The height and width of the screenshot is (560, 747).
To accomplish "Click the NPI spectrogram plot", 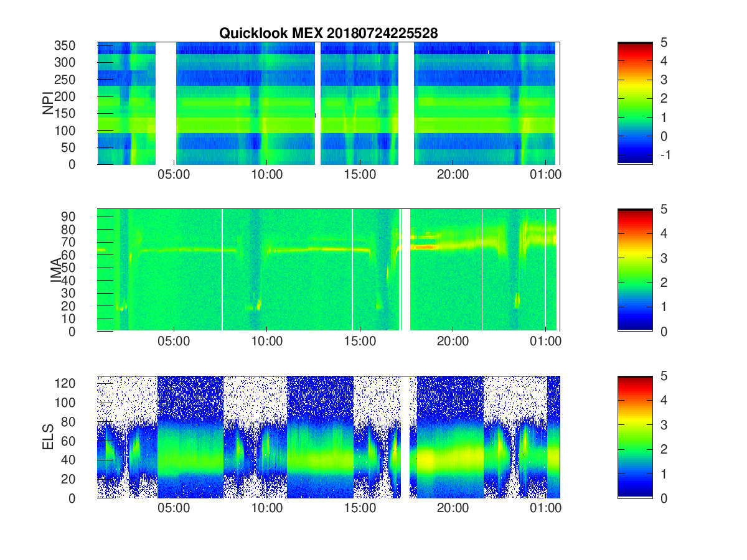I will [x=329, y=103].
